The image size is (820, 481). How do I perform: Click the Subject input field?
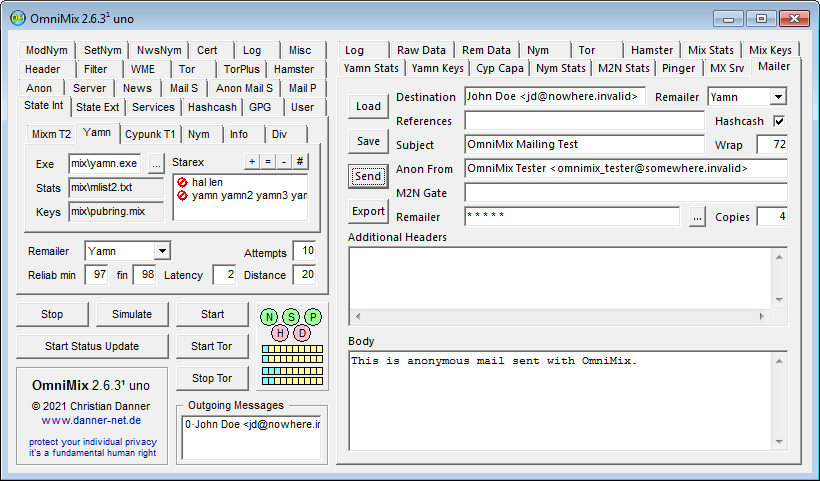click(x=584, y=145)
